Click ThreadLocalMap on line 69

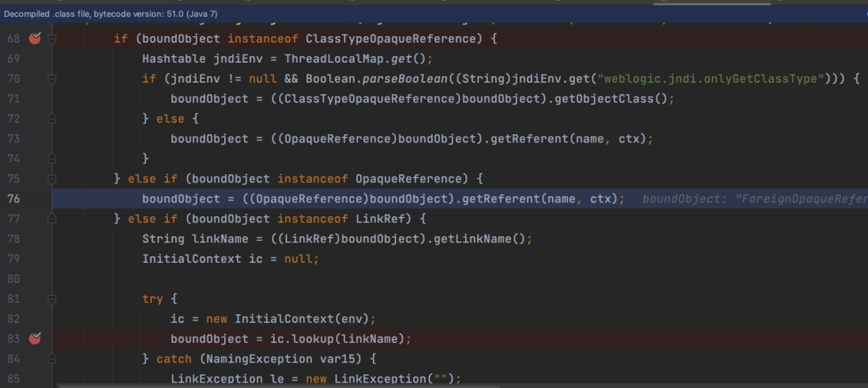(x=334, y=59)
